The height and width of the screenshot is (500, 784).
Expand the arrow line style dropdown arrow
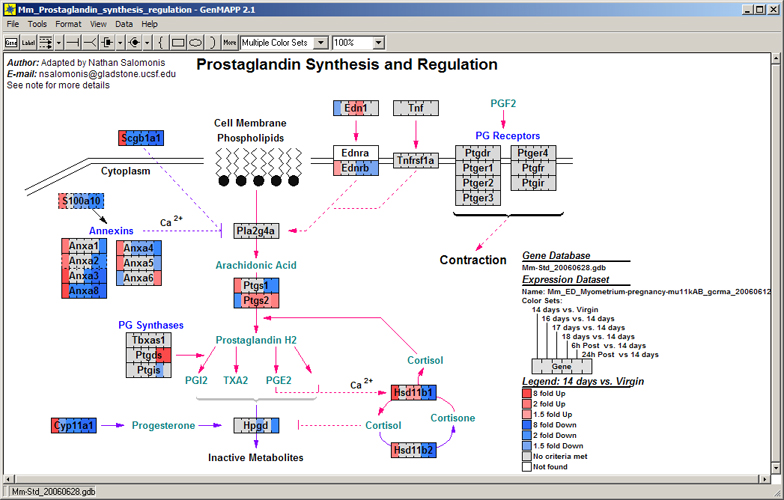point(60,43)
